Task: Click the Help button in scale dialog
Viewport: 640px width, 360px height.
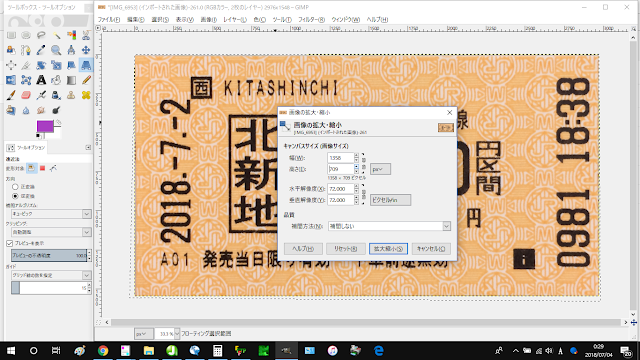Action: point(303,249)
